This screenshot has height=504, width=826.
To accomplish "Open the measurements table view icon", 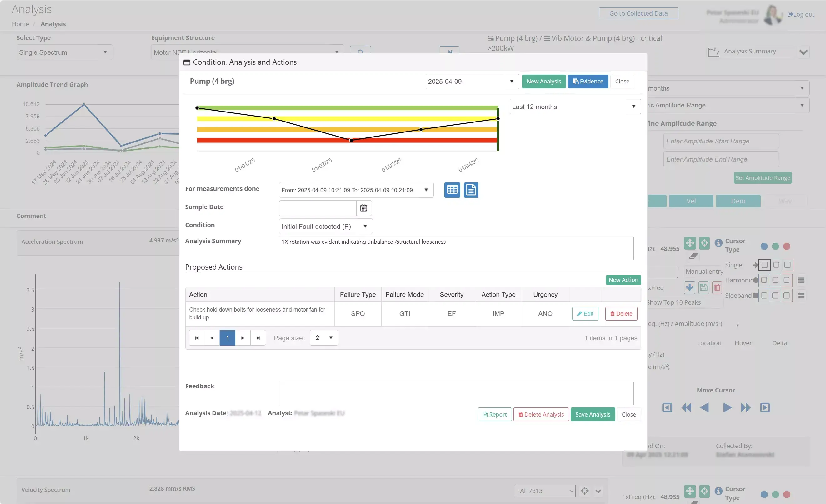I will tap(452, 190).
